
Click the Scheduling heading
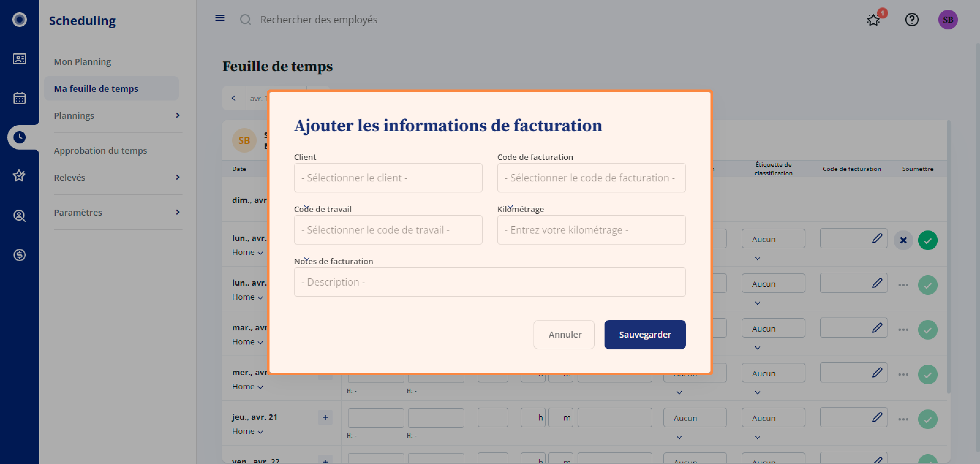[82, 20]
